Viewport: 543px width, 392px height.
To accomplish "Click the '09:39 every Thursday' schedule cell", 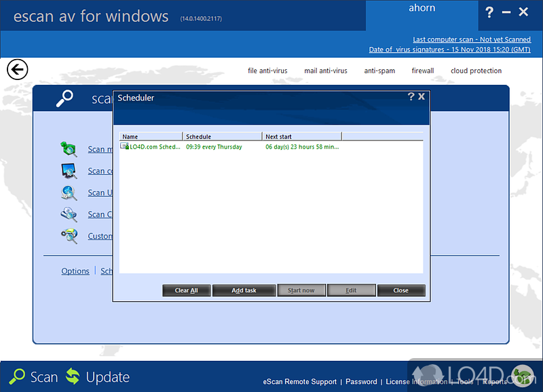I will (x=214, y=146).
